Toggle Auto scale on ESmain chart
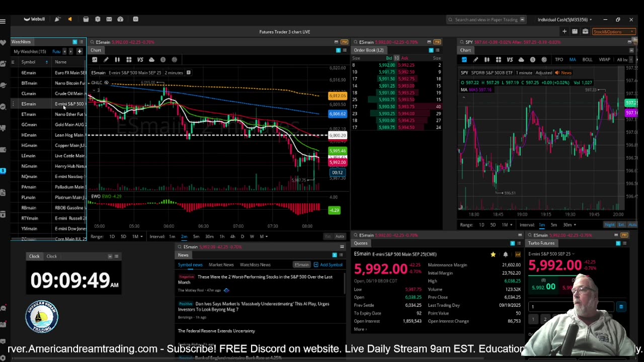This screenshot has height=362, width=644. (340, 236)
